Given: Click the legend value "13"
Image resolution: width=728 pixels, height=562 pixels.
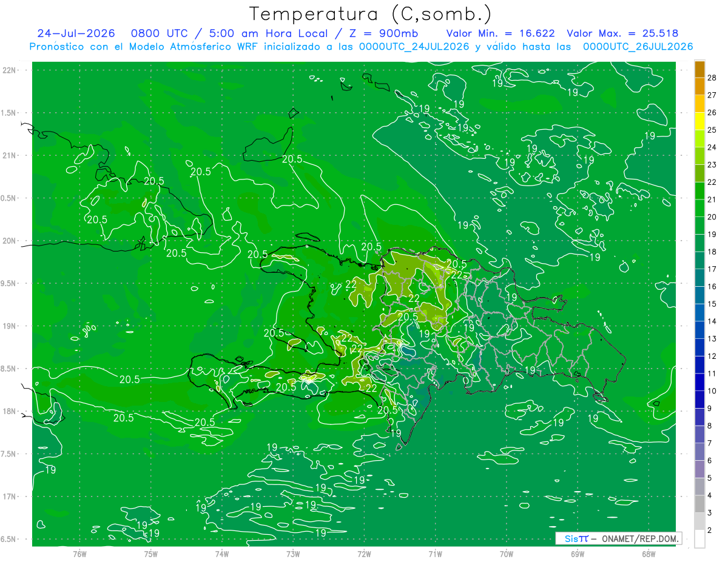Looking at the screenshot, I should click(712, 338).
